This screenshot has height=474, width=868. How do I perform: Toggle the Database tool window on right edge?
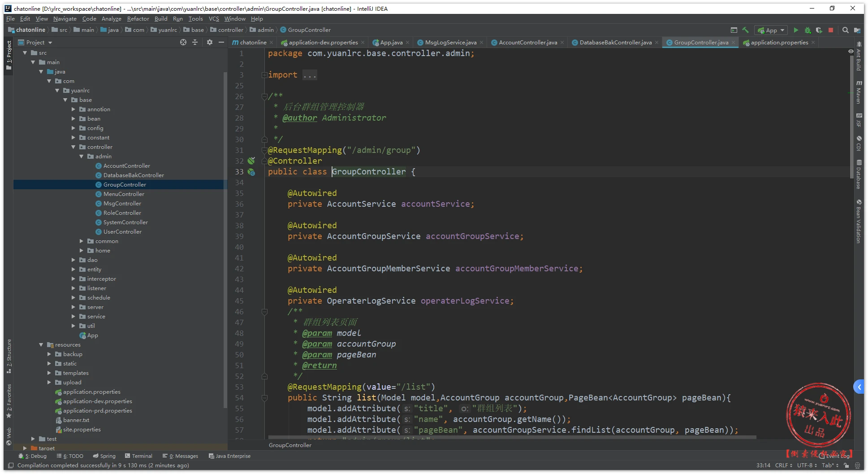859,174
